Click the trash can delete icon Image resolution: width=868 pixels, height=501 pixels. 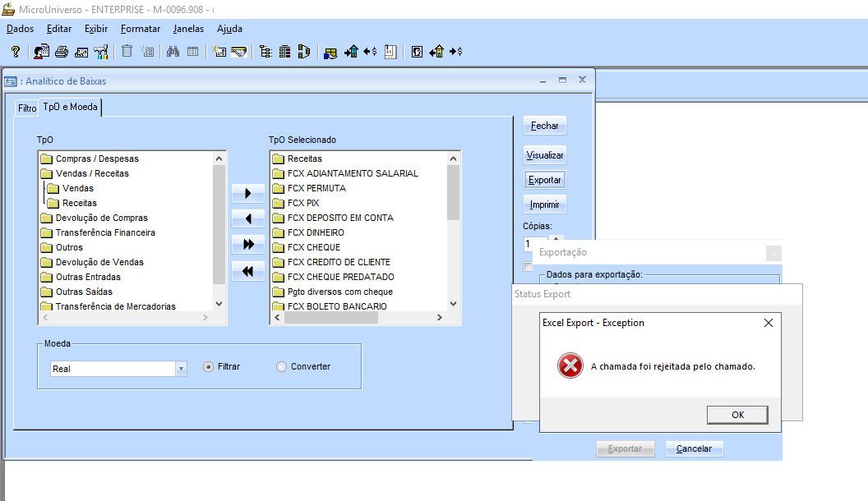(127, 52)
